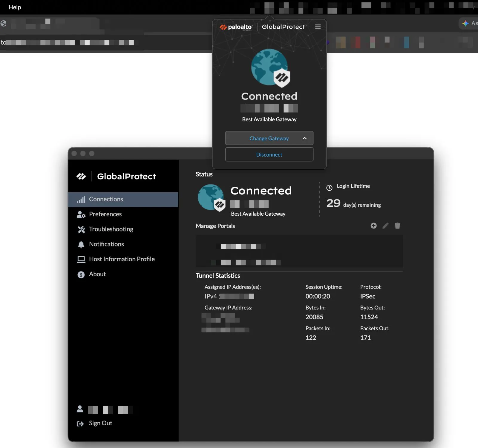Image resolution: width=478 pixels, height=448 pixels.
Task: Open the Help menu in the menu bar
Action: click(x=15, y=7)
